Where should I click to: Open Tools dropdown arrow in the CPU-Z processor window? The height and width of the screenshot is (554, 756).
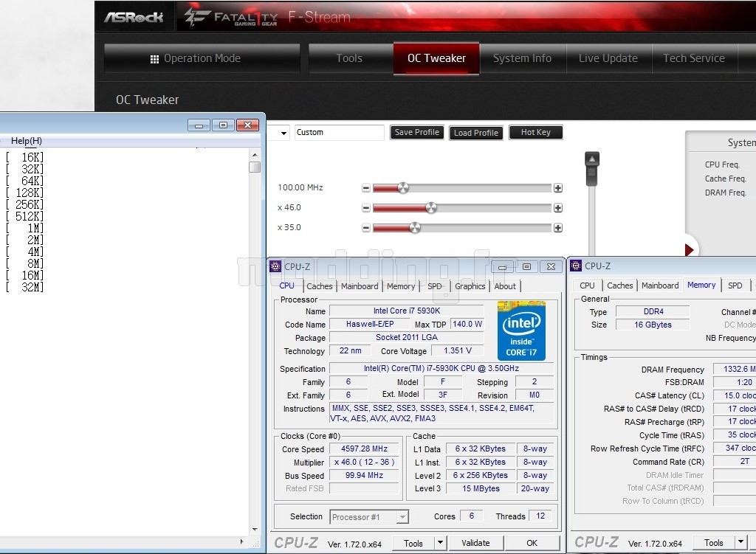(440, 543)
